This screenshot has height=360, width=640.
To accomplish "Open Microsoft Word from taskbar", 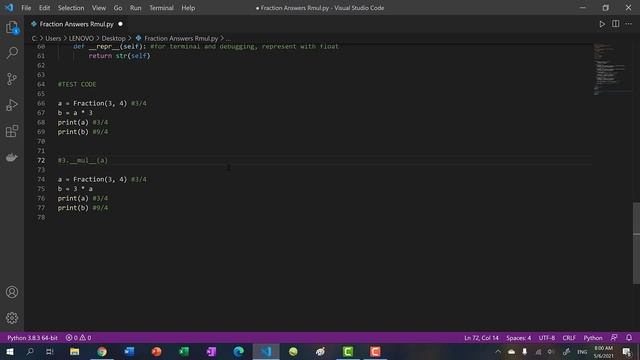I will click(129, 351).
